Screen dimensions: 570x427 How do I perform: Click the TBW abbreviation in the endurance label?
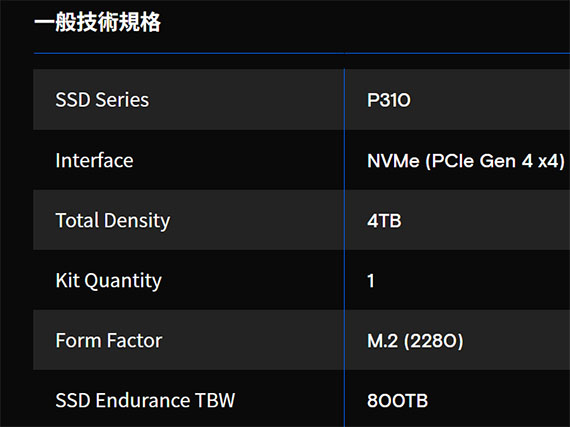(215, 400)
